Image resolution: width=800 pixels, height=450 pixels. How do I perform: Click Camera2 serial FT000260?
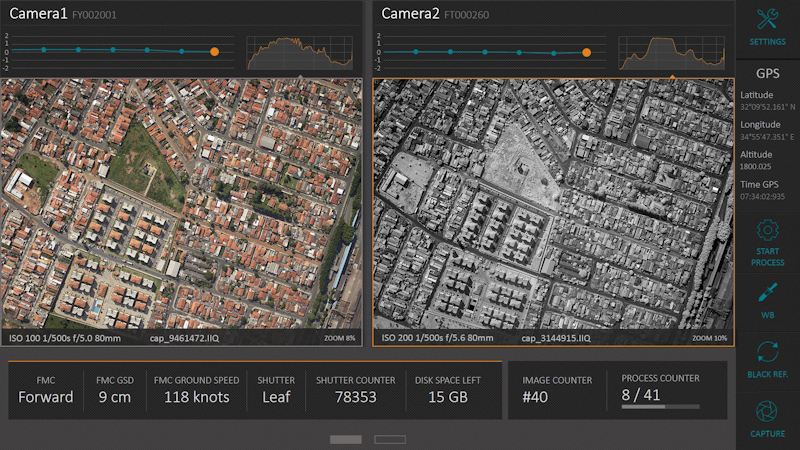pos(466,15)
